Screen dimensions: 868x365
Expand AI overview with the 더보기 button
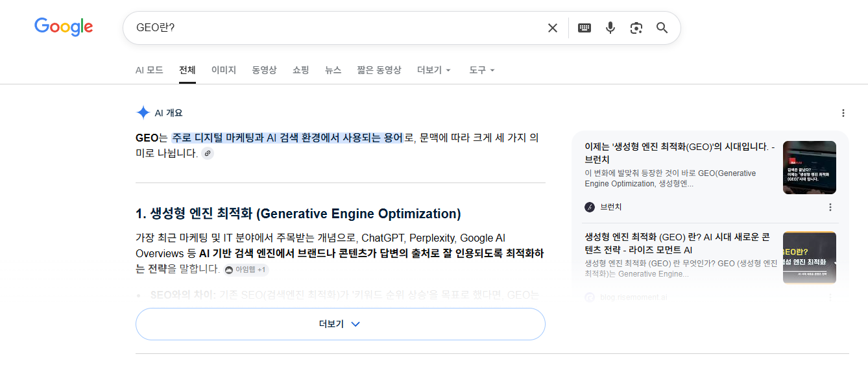click(341, 324)
